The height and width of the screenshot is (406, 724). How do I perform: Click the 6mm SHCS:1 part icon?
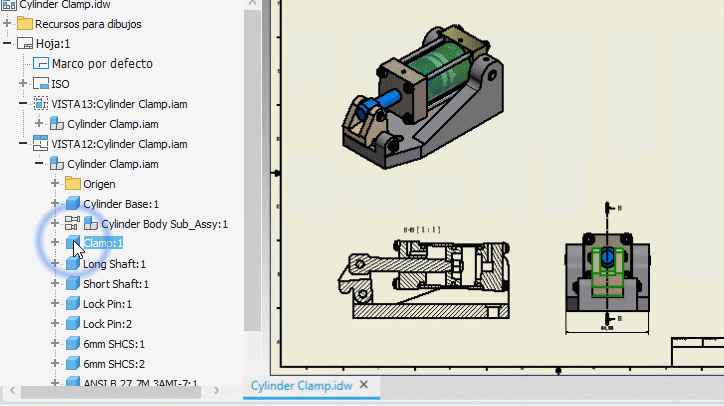(x=72, y=344)
